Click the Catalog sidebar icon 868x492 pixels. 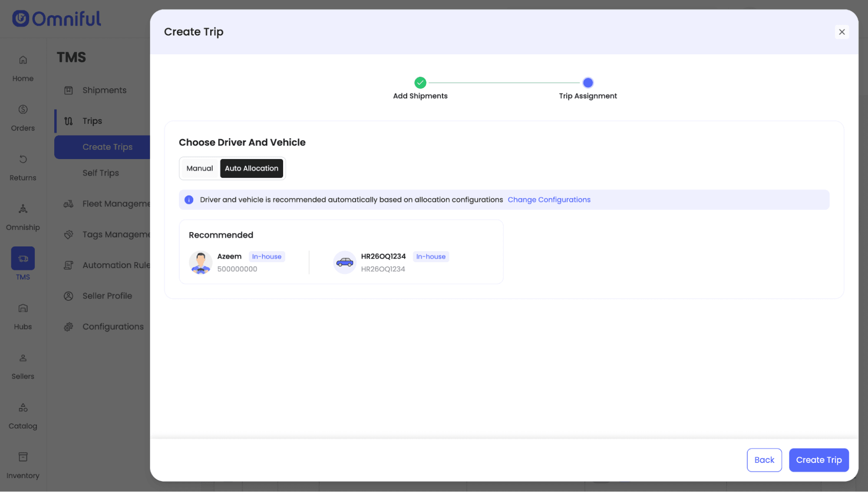[23, 408]
